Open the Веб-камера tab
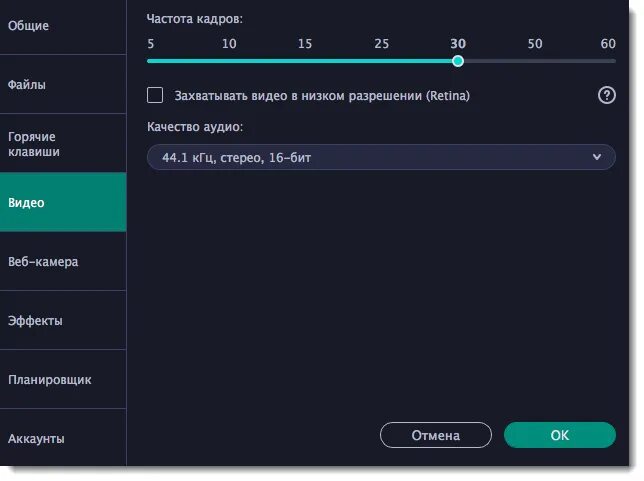Viewport: 644px width, 481px height. 63,261
